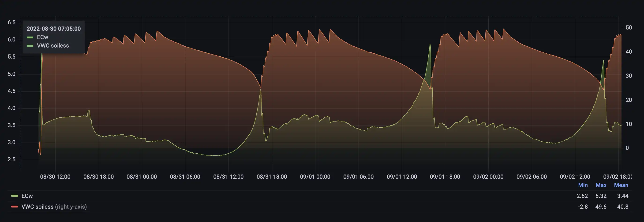Click the ECw Max value 6.32
Image resolution: width=644 pixels, height=222 pixels.
coord(601,196)
